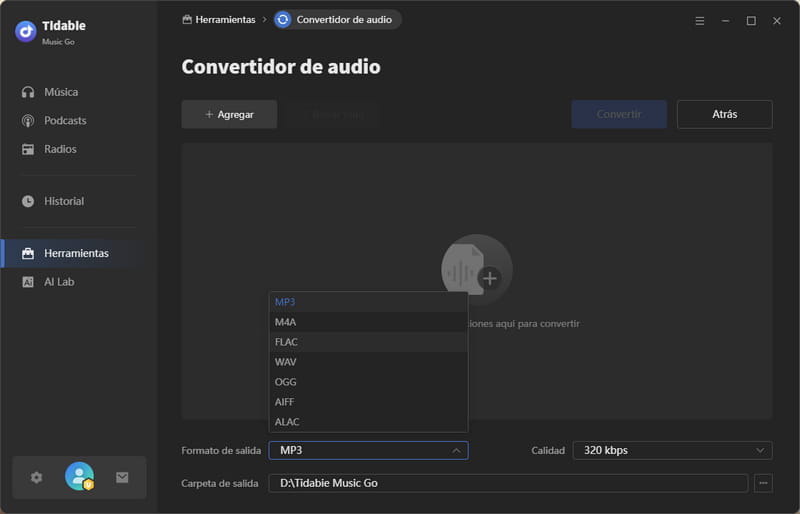Select FLAC from the format list

pyautogui.click(x=368, y=342)
